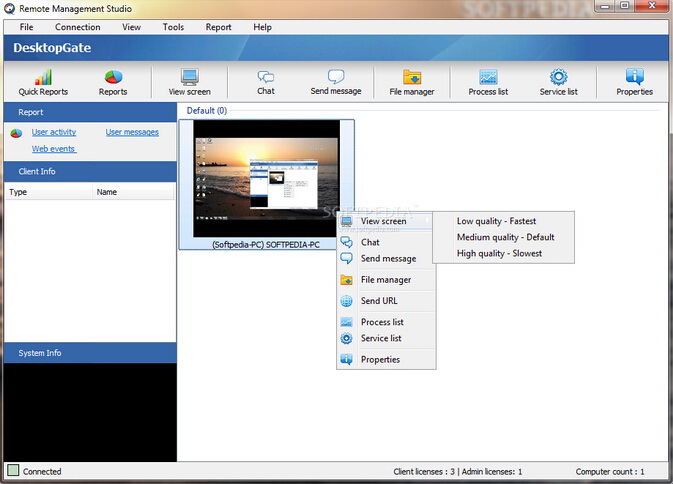The image size is (673, 484).
Task: Select the SOFTPEDIA-PC screen thumbnail
Action: pyautogui.click(x=266, y=178)
